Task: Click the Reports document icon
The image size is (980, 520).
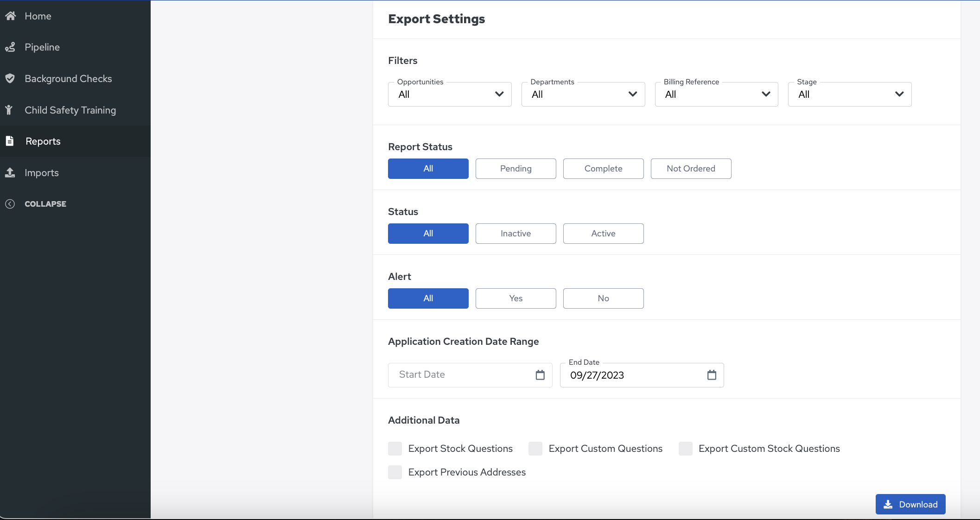Action: [10, 141]
